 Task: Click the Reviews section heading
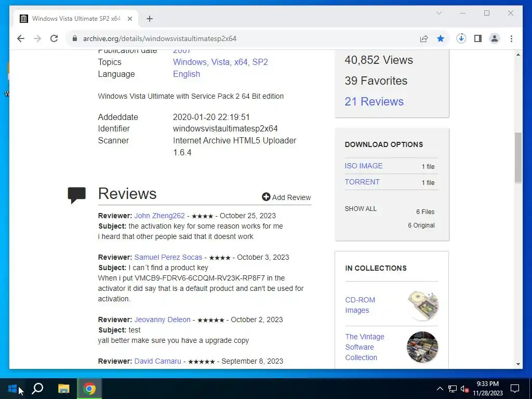coord(127,193)
